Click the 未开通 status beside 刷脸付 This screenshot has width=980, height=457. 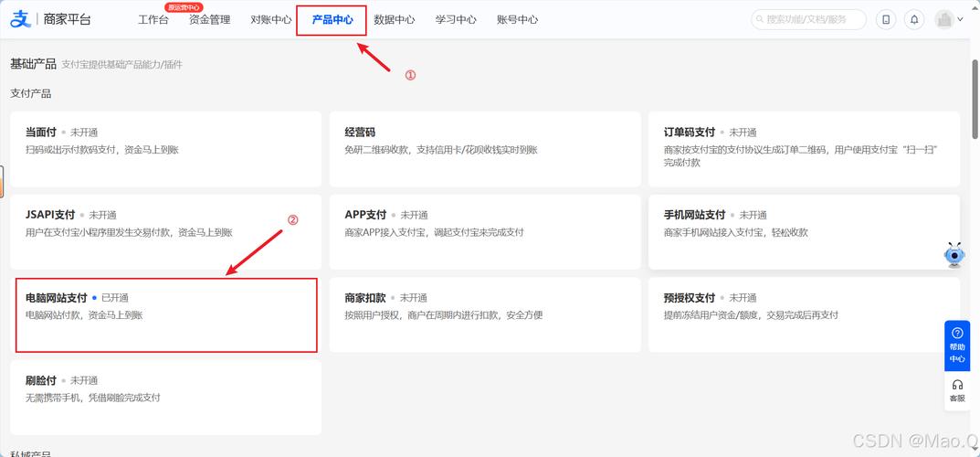[x=84, y=381]
